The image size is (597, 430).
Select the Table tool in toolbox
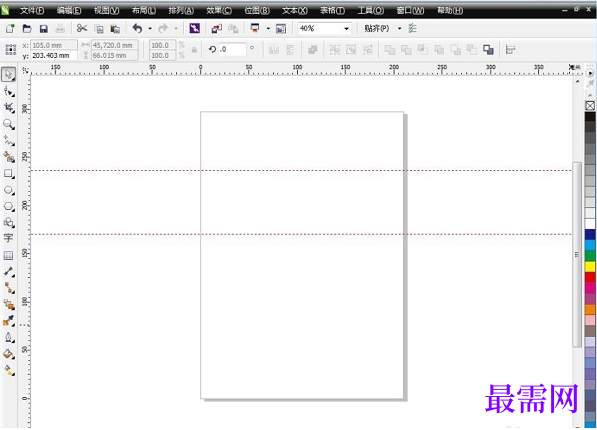(x=8, y=255)
